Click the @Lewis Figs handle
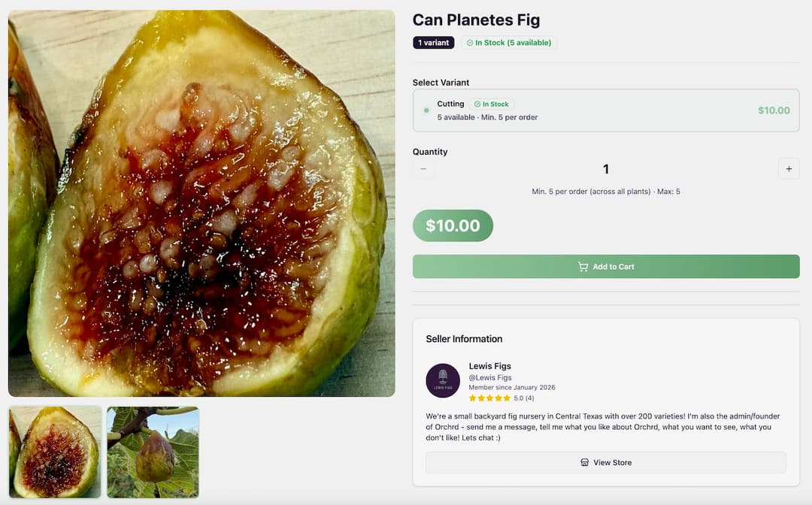 [490, 377]
